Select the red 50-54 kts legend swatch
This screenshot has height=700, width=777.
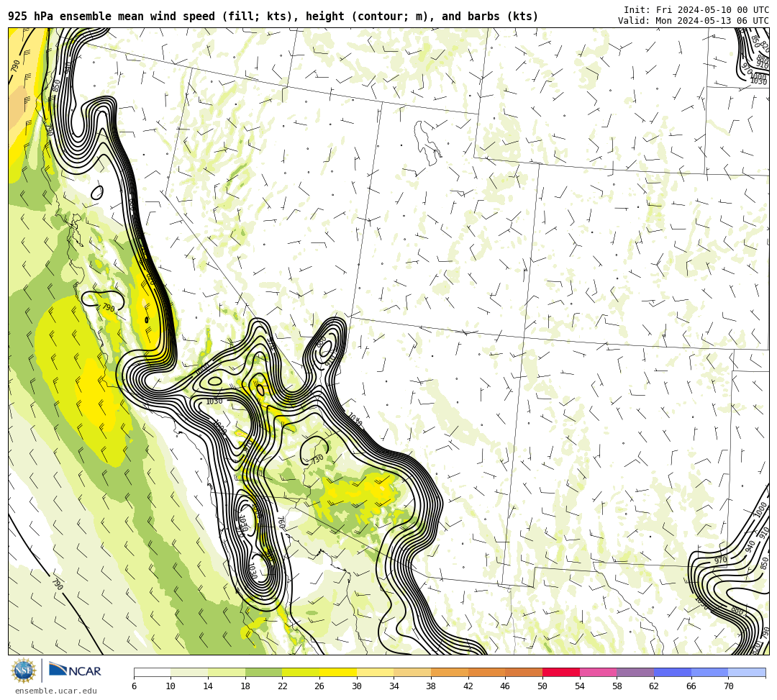tap(561, 672)
